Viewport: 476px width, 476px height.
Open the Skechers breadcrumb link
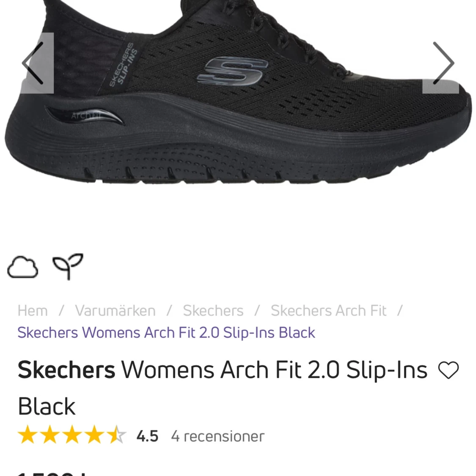[x=213, y=311]
